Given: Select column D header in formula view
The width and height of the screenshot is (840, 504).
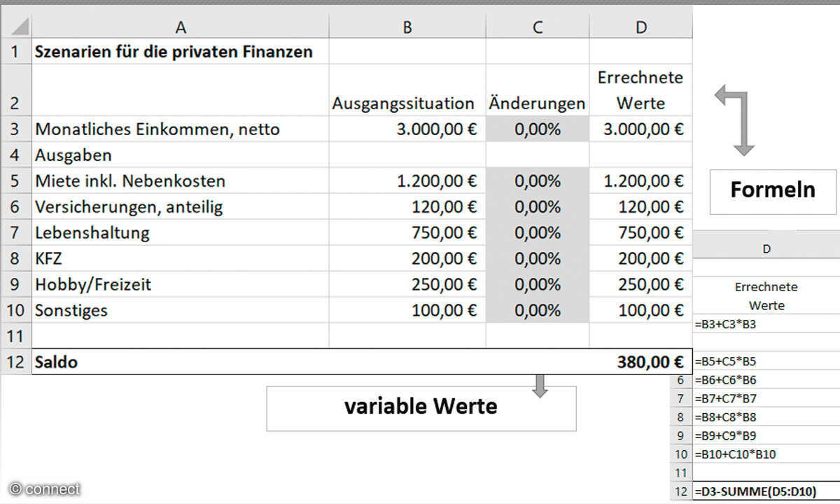Looking at the screenshot, I should 766,248.
